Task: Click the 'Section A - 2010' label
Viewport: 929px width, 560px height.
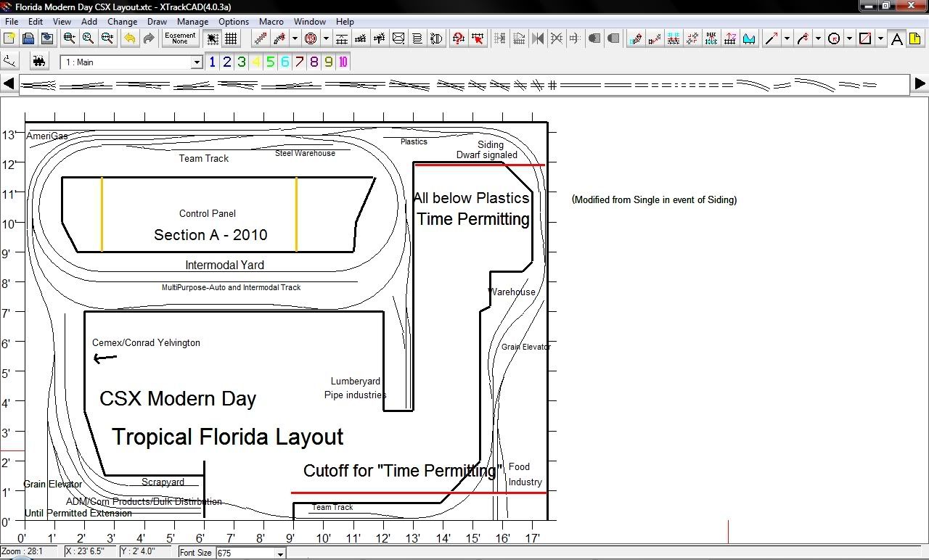Action: click(x=210, y=235)
